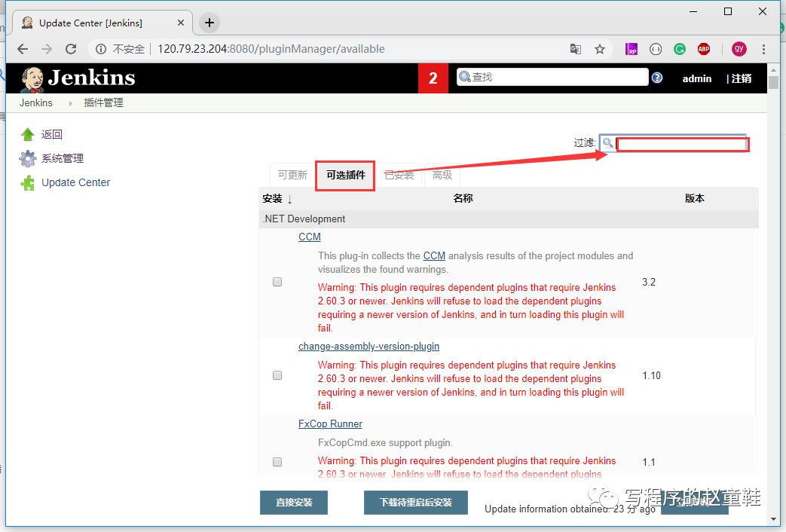Sort by the 版本 column header
Image resolution: width=786 pixels, height=532 pixels.
tap(694, 198)
